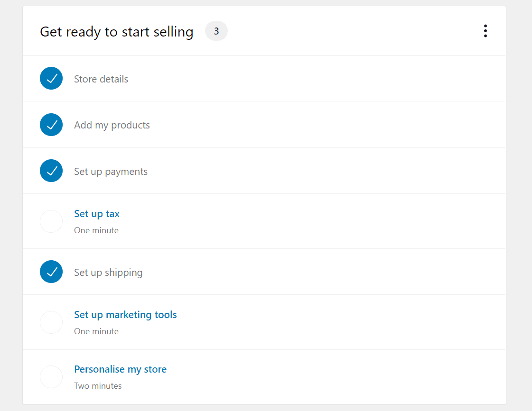This screenshot has width=532, height=411.
Task: Select the Store details row
Action: click(x=101, y=79)
